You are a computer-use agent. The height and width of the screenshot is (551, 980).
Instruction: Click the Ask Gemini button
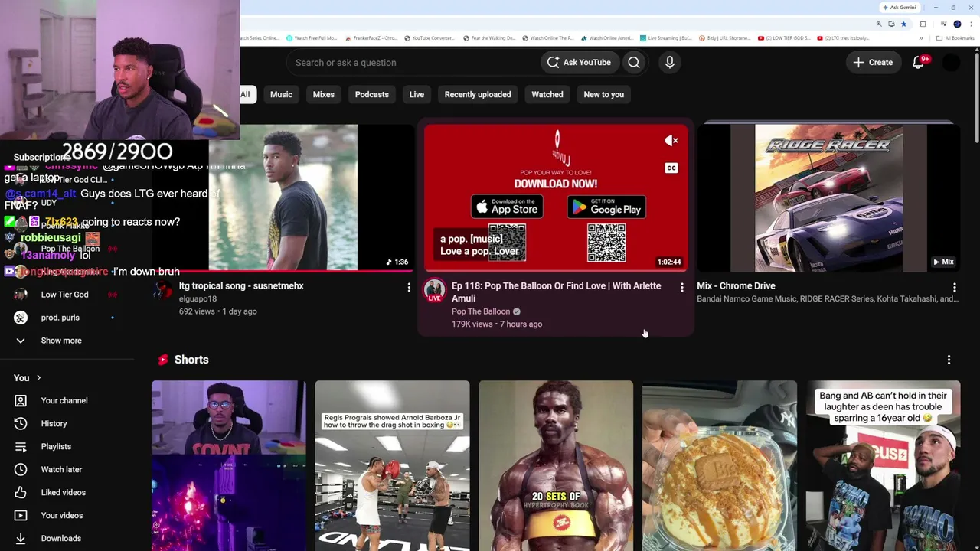[x=899, y=8]
